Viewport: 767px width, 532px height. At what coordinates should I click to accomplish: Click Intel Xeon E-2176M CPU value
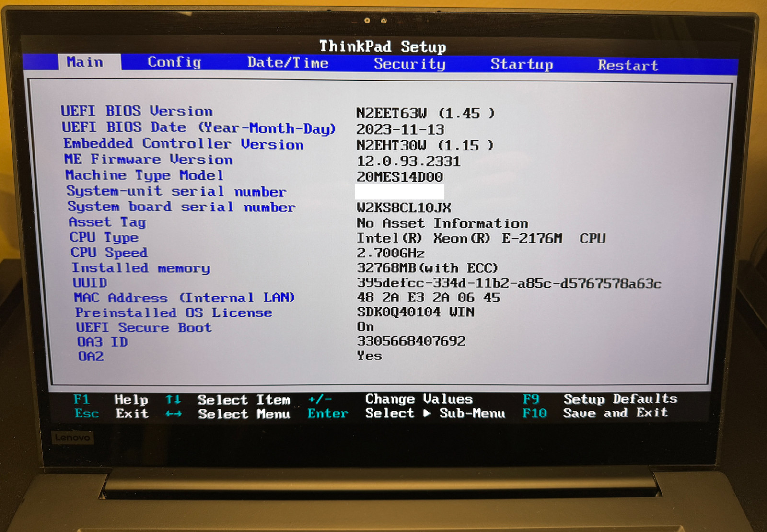coord(481,238)
